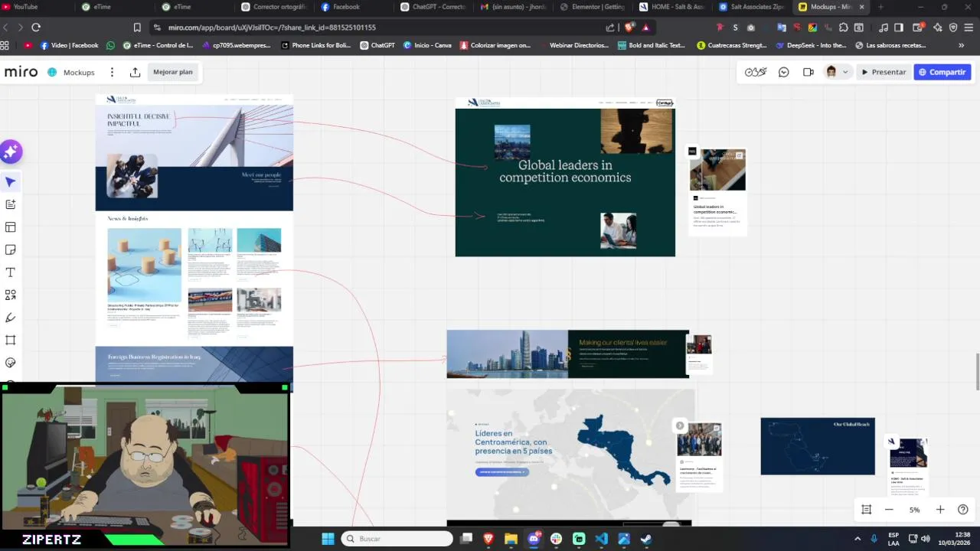Open the shapes and lines tool
The image size is (980, 551).
(x=11, y=295)
